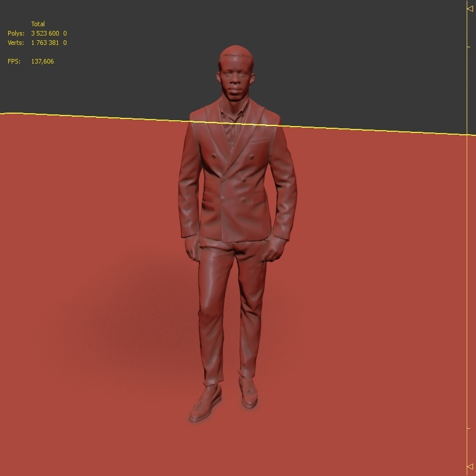The width and height of the screenshot is (476, 476).
Task: Select the trousers of the model
Action: pos(233,303)
